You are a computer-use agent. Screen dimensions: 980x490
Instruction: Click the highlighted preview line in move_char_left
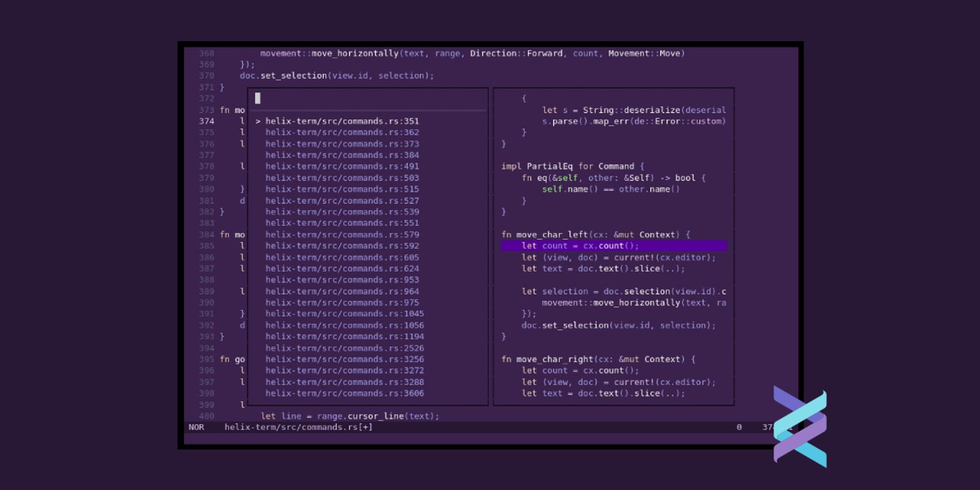tap(614, 246)
